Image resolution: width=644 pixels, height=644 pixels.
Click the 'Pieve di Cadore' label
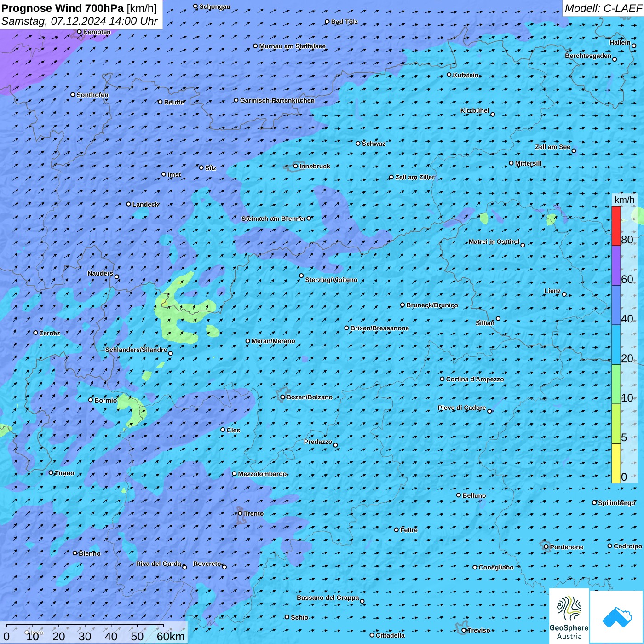pos(462,408)
